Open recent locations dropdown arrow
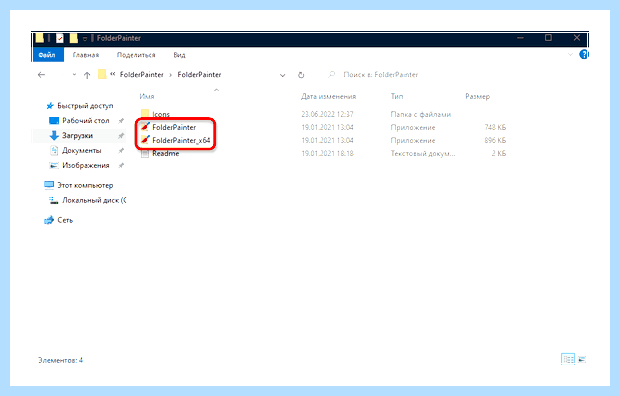 point(74,75)
